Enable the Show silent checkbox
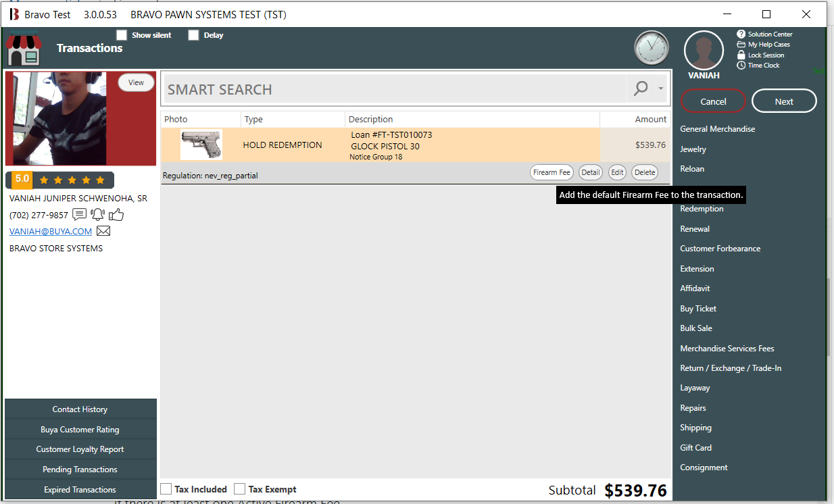The width and height of the screenshot is (834, 504). tap(122, 35)
